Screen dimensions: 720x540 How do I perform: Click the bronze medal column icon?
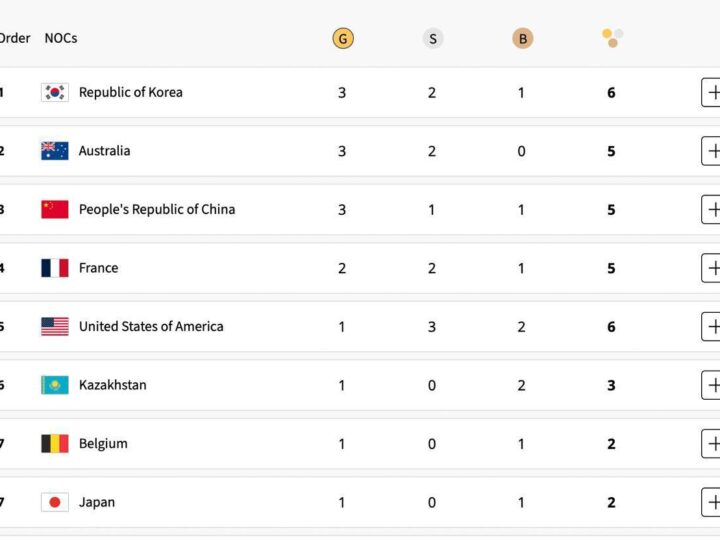(522, 39)
